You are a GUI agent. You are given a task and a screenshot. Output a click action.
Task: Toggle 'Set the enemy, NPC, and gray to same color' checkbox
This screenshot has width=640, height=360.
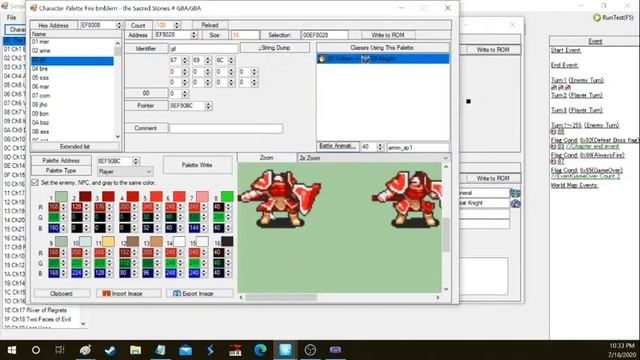click(x=35, y=182)
